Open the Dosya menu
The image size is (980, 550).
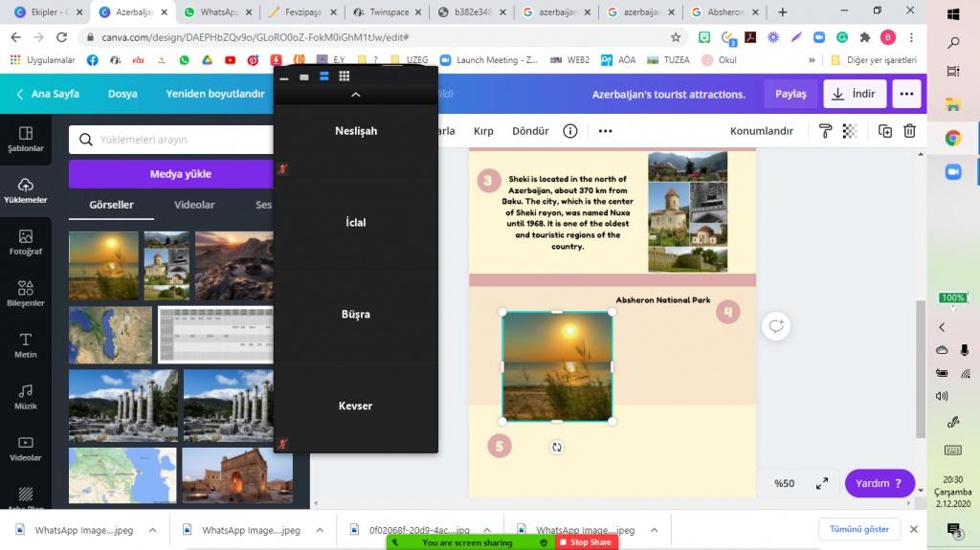coord(122,94)
